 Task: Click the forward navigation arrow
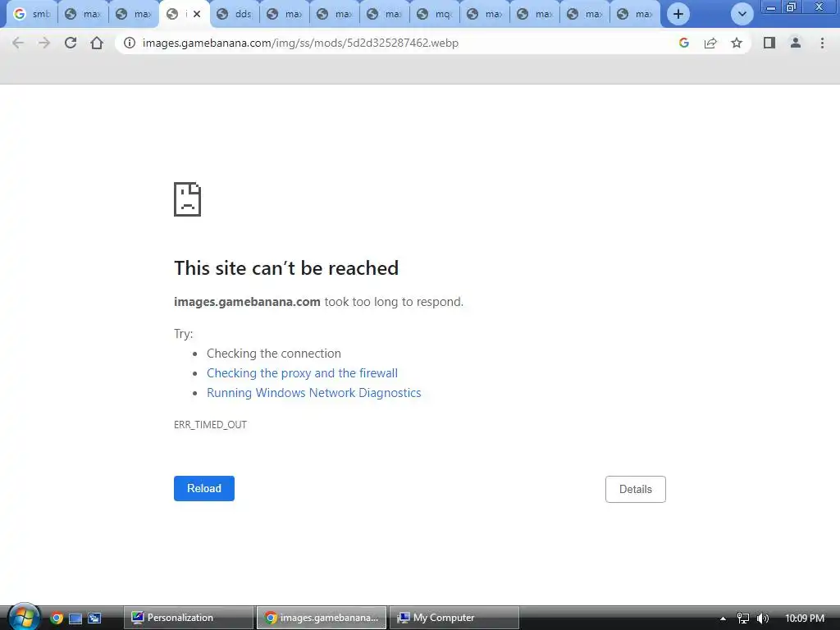point(44,43)
